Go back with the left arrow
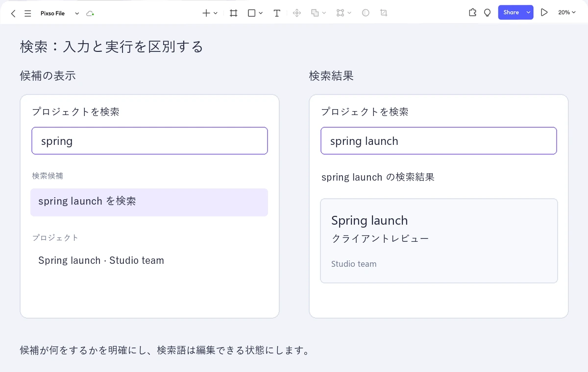 pyautogui.click(x=13, y=13)
